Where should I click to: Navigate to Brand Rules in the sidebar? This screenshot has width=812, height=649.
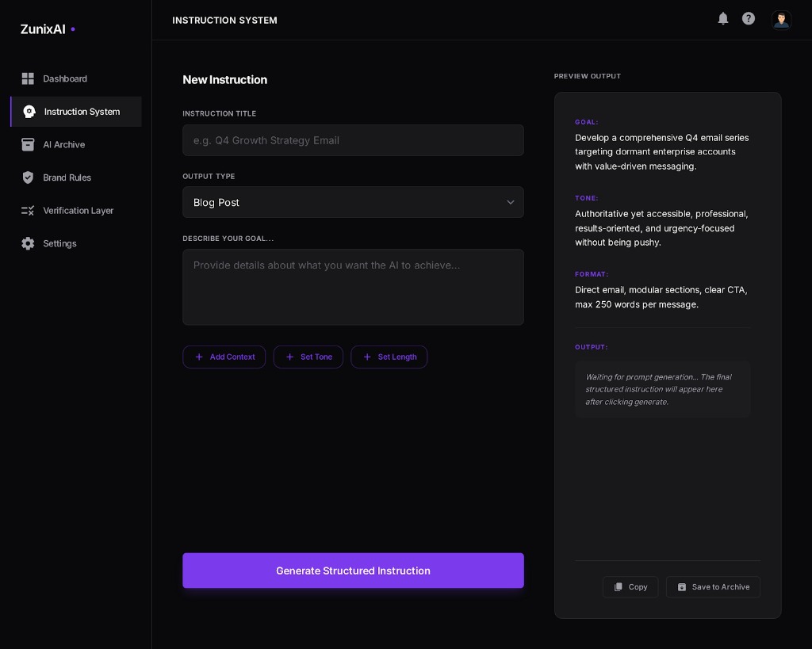point(67,178)
